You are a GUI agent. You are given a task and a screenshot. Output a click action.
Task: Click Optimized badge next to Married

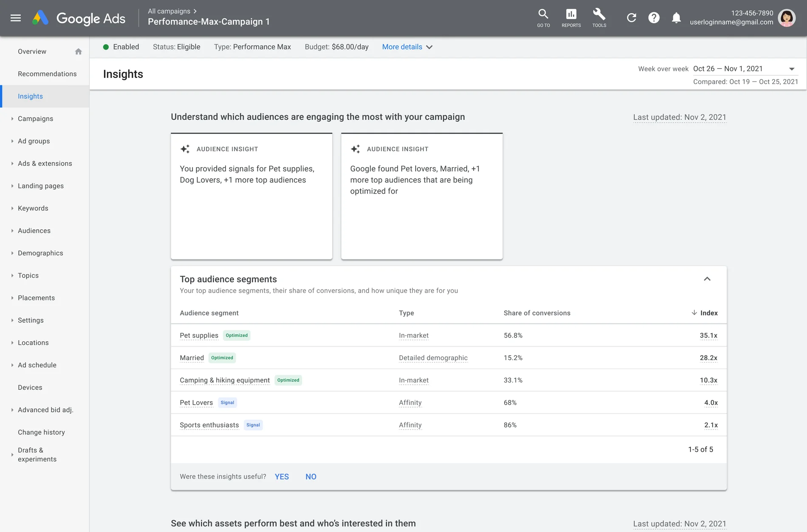pyautogui.click(x=222, y=358)
